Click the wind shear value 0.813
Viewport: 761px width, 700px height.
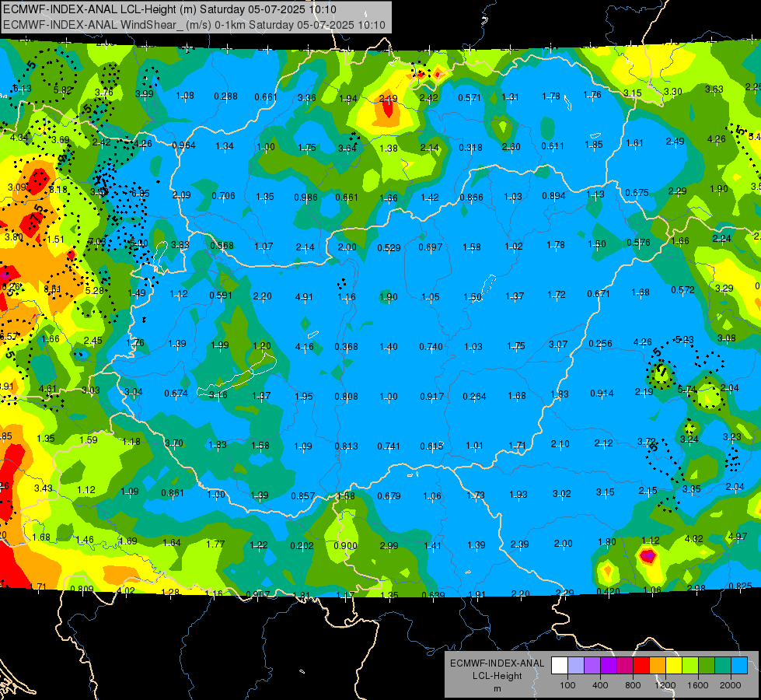pyautogui.click(x=346, y=446)
